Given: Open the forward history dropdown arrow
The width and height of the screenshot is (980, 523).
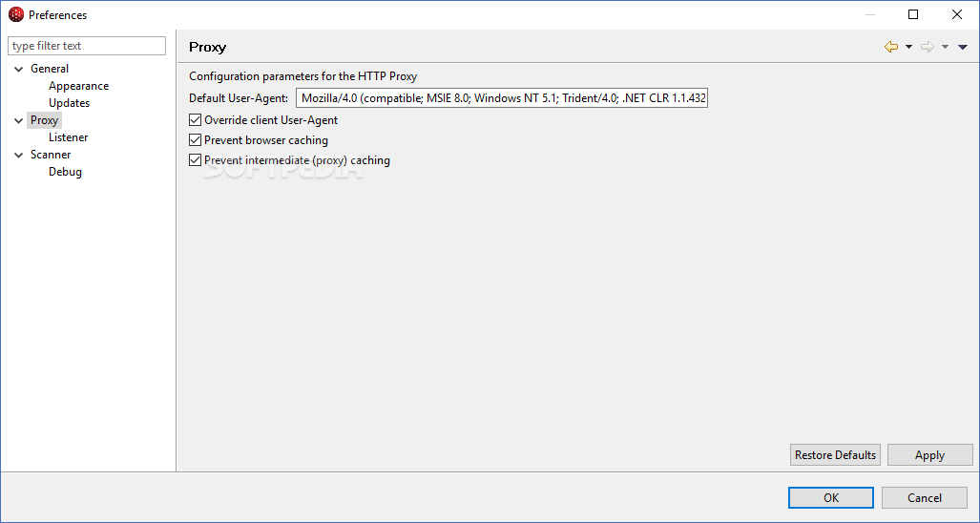Looking at the screenshot, I should (945, 47).
